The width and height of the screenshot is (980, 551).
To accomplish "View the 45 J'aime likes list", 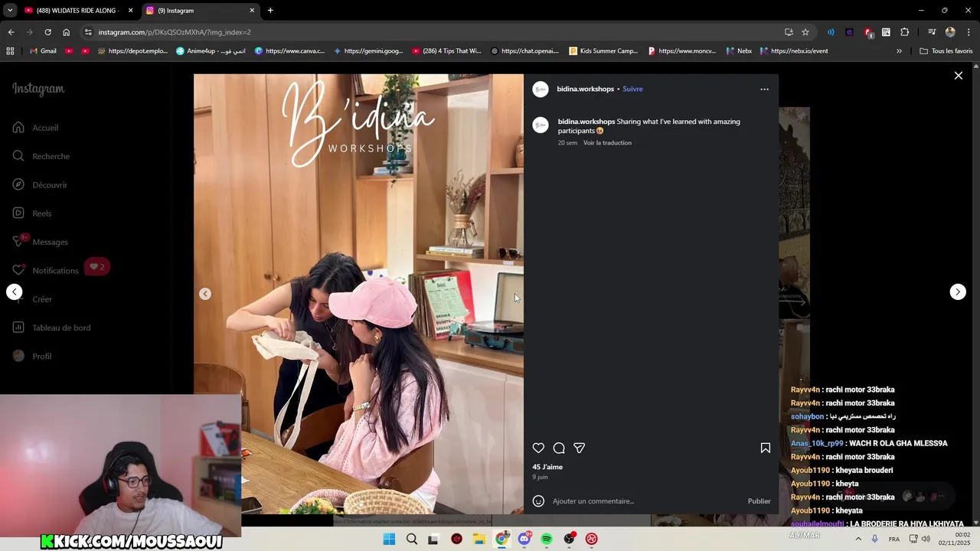I will coord(547,467).
